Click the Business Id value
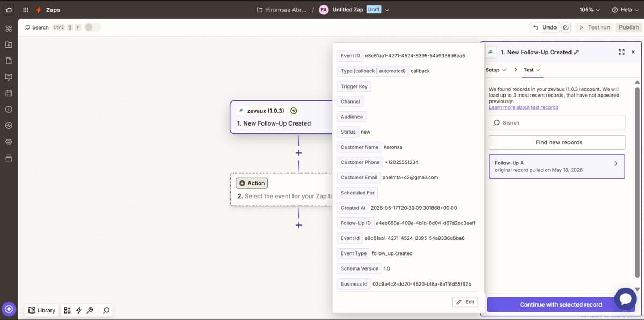The height and width of the screenshot is (320, 644). 422,284
